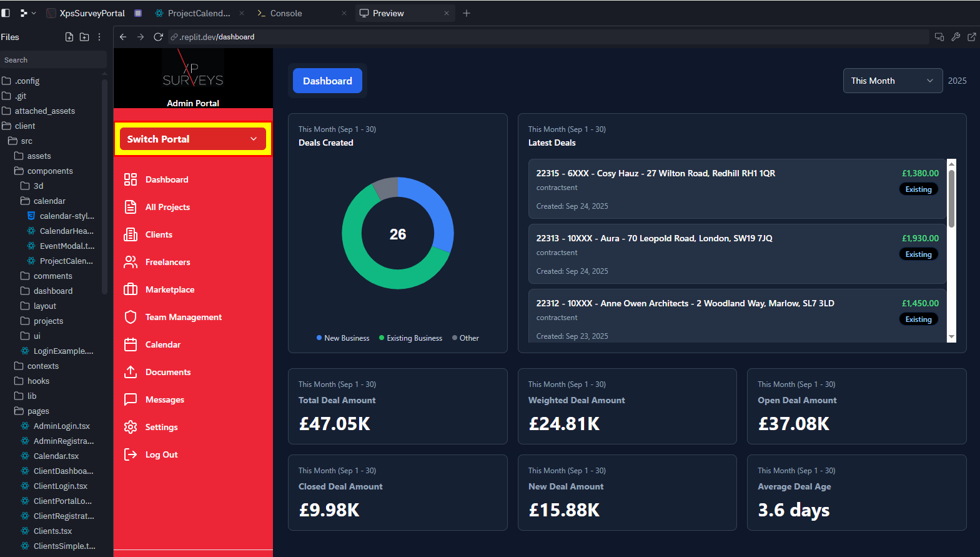980x557 pixels.
Task: Collapse the calendar folder
Action: pos(43,201)
